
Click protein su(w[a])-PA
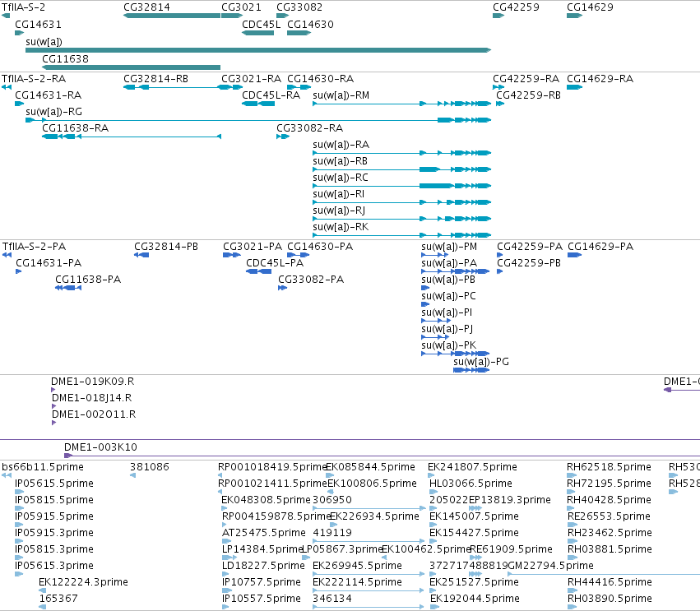pyautogui.click(x=456, y=272)
